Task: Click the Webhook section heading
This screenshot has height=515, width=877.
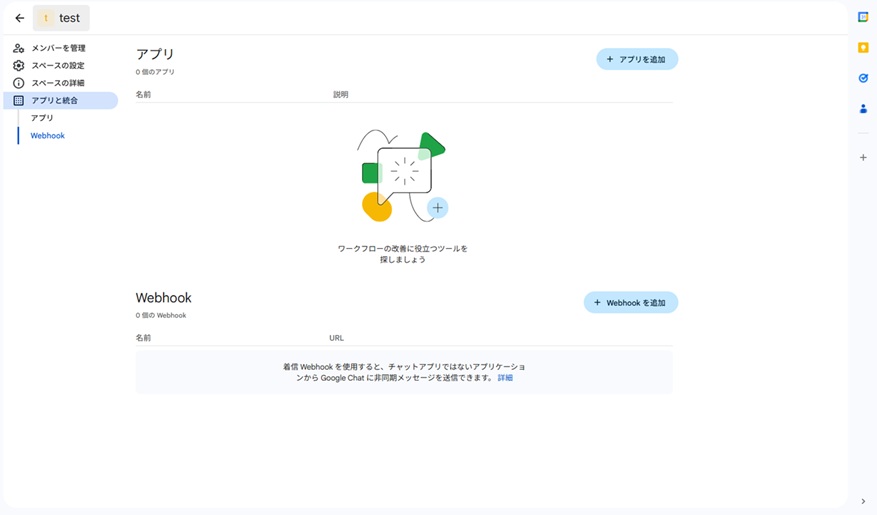Action: pyautogui.click(x=163, y=297)
